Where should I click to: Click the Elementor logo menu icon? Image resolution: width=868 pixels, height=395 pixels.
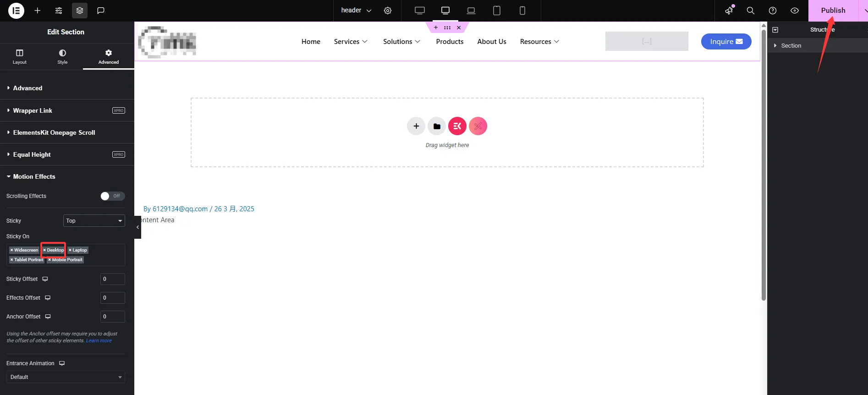pos(16,11)
